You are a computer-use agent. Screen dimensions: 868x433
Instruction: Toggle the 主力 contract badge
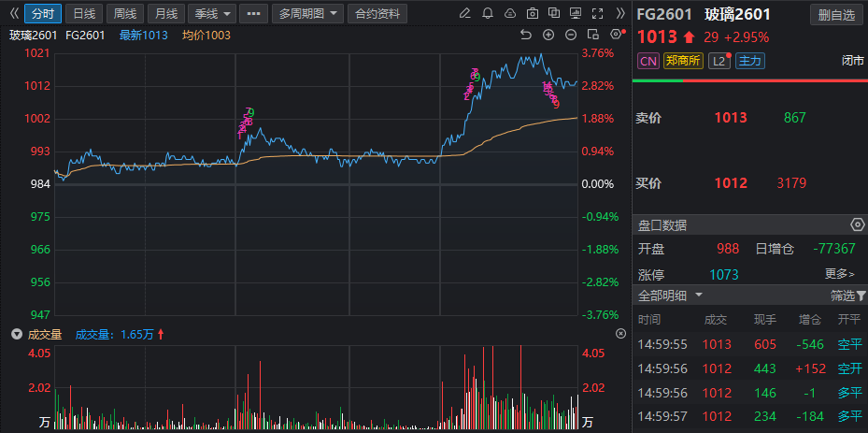click(748, 61)
